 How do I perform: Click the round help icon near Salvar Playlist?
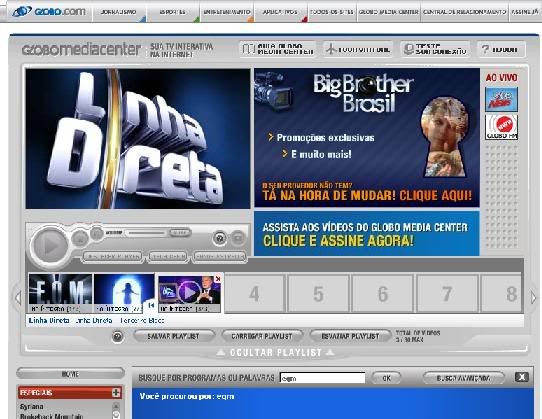click(x=118, y=336)
